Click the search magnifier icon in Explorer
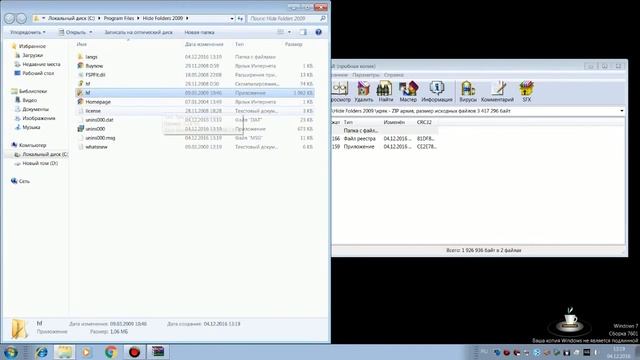640x360 pixels. point(323,18)
